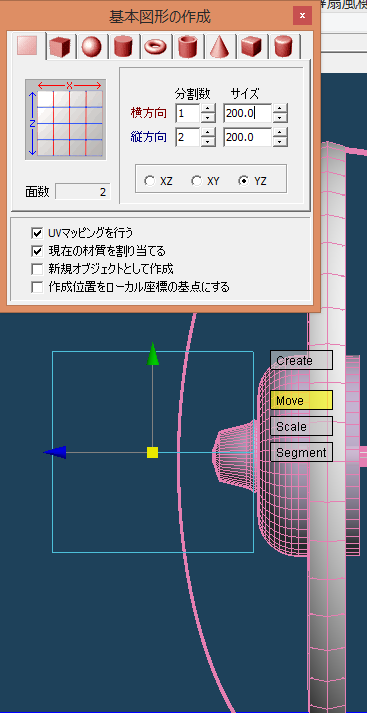367x713 pixels.
Task: Click the Create button in viewport
Action: tap(302, 361)
